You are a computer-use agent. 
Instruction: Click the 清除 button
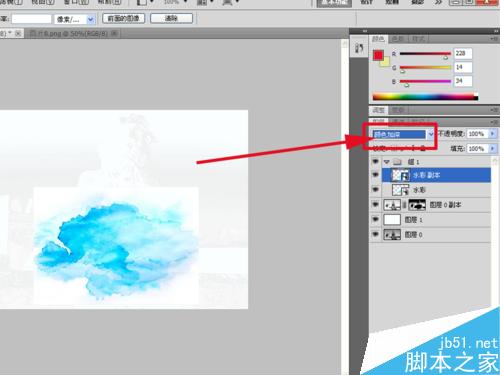tap(171, 18)
